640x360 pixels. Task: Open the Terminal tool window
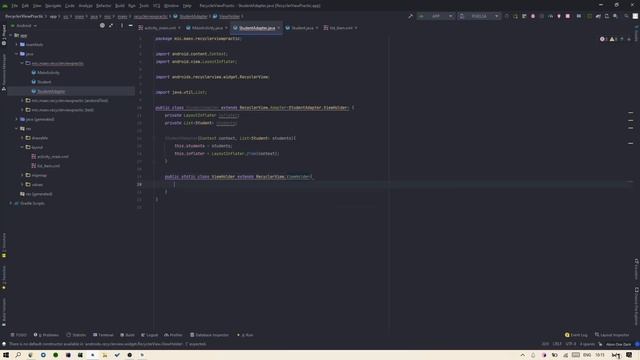[x=103, y=335]
